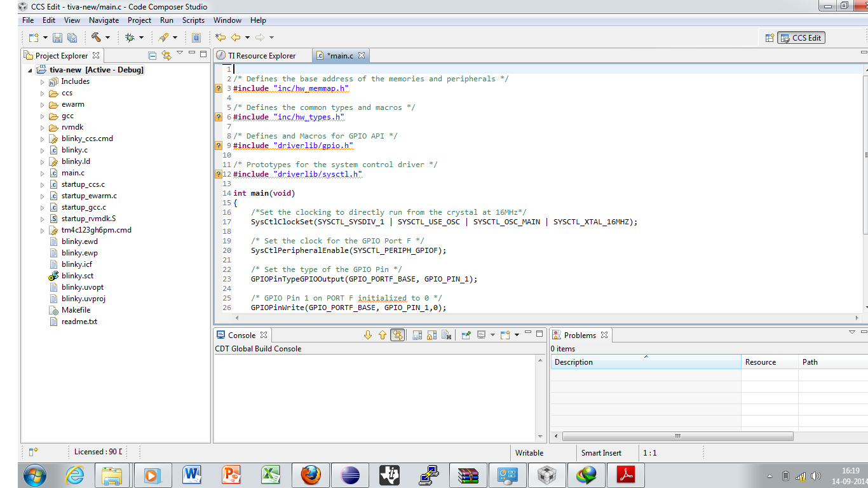Select Makefile in Project Explorer

76,310
